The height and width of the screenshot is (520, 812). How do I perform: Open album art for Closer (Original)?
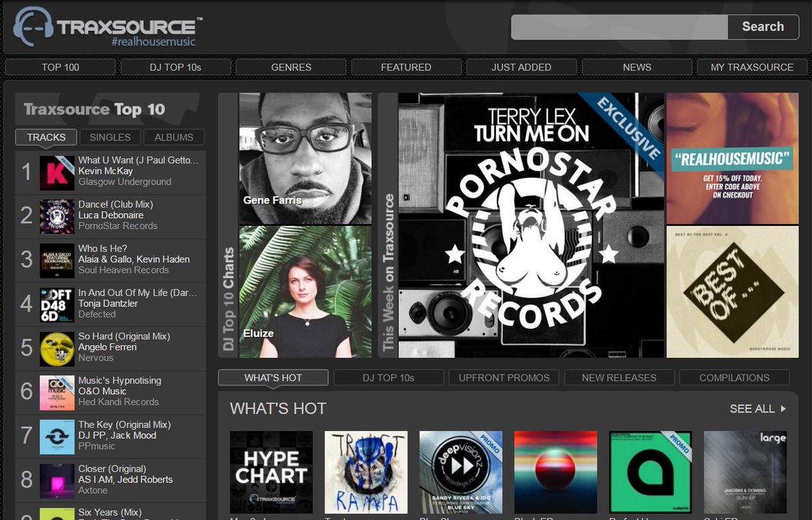(57, 481)
